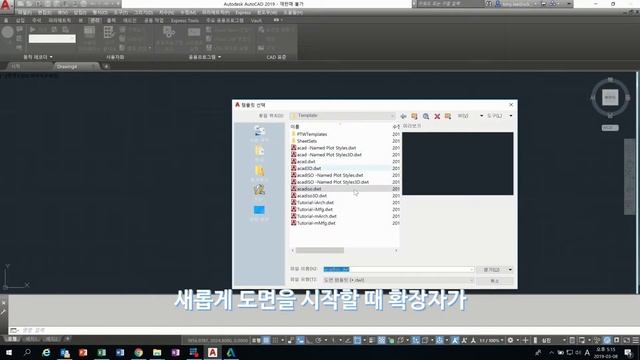The image size is (640, 360).
Task: Click Annotation Visibility status bar icon
Action: coord(455,340)
